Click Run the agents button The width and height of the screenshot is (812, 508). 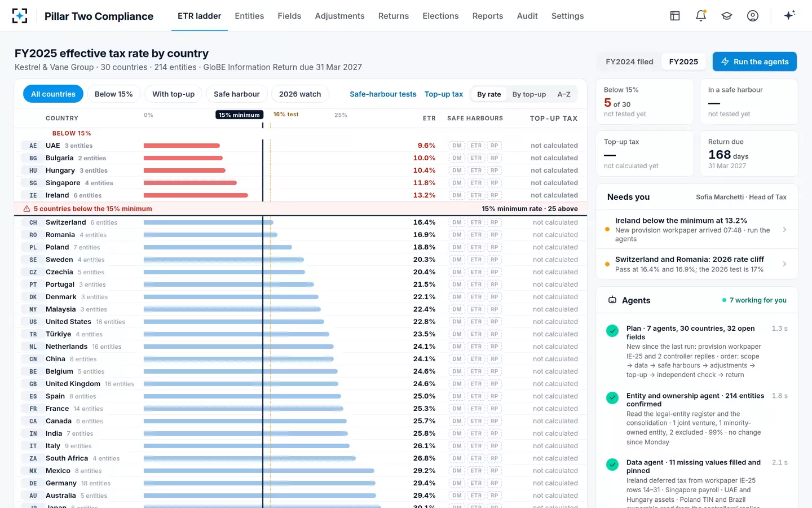[754, 62]
